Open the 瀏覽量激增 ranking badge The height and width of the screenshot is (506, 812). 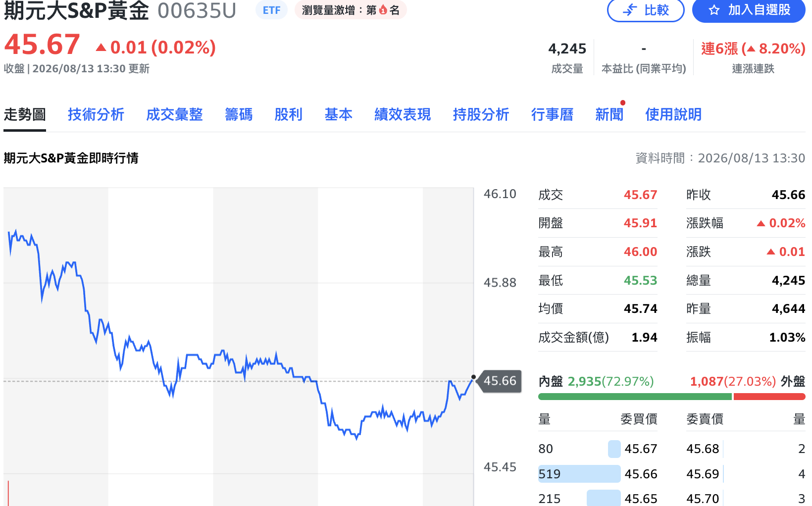pyautogui.click(x=351, y=10)
